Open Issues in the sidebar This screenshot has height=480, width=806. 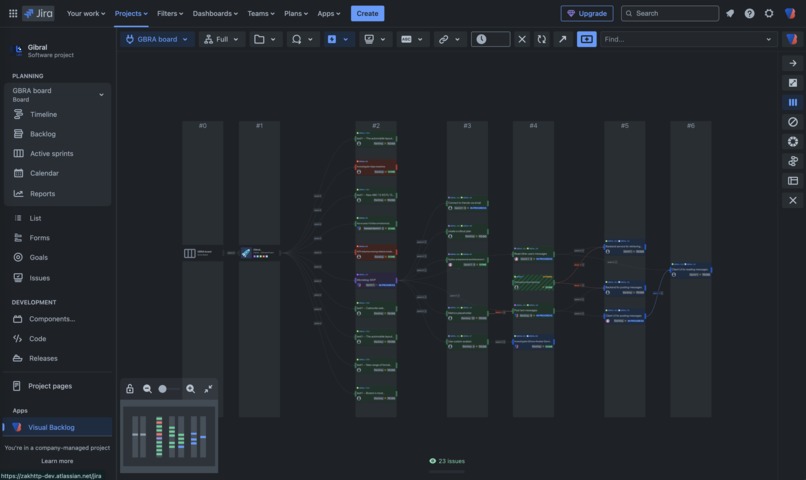40,278
